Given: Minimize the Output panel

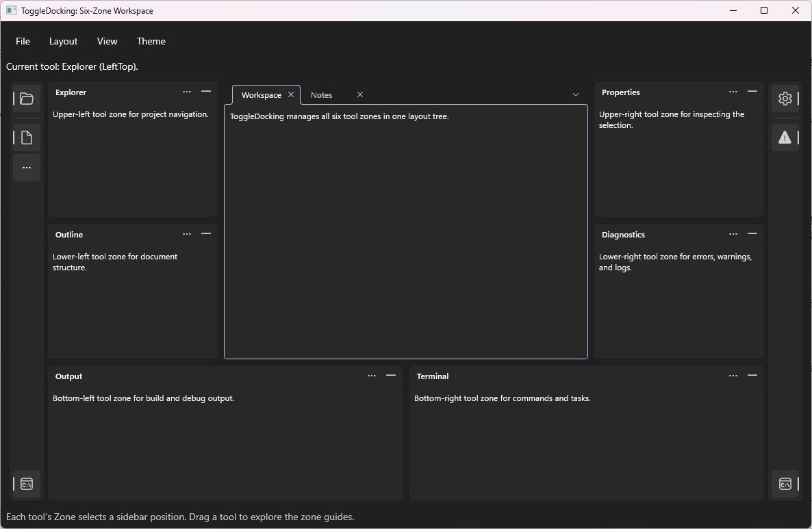Looking at the screenshot, I should 391,376.
